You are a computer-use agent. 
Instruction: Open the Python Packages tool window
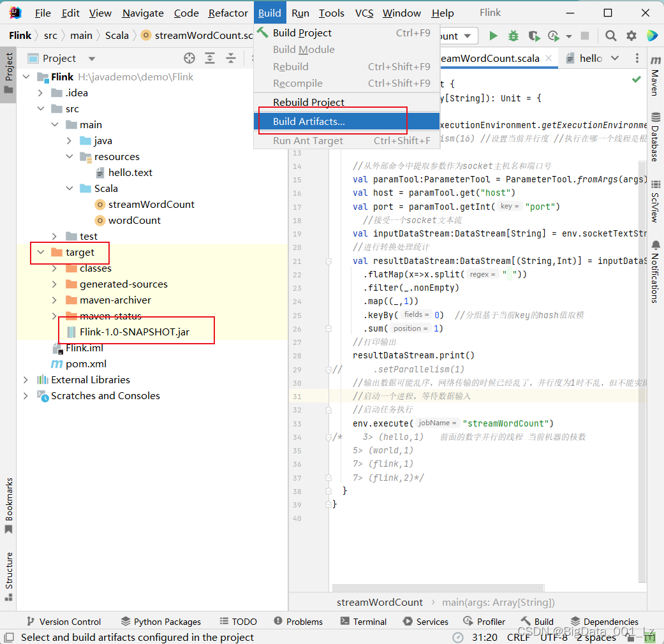click(x=161, y=622)
